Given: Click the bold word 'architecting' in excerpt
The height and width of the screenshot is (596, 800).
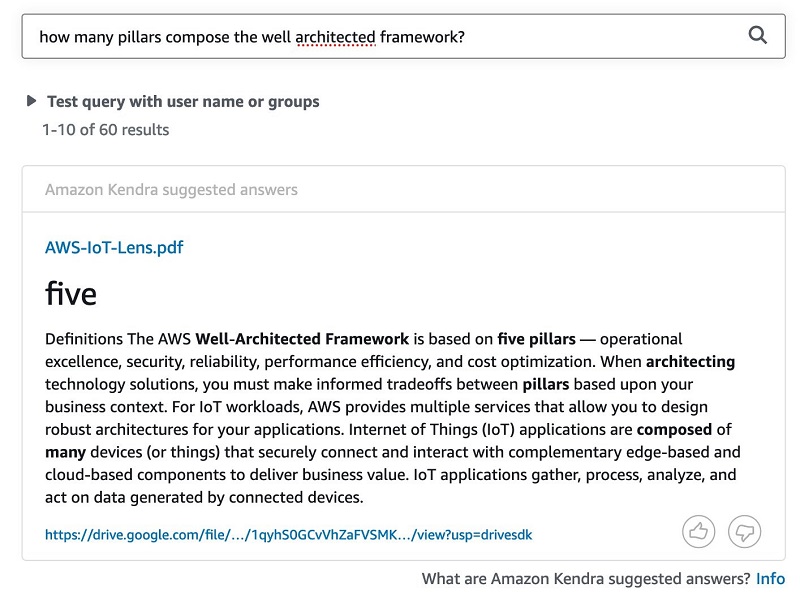Looking at the screenshot, I should pyautogui.click(x=690, y=362).
